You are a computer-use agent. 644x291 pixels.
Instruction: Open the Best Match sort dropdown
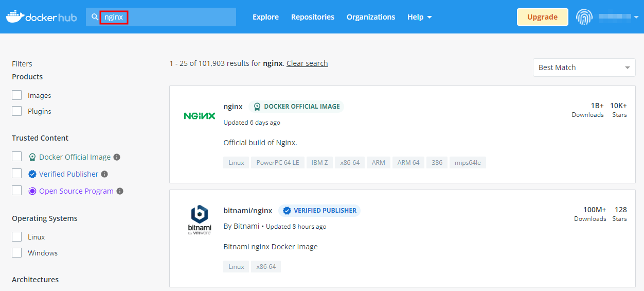pos(584,67)
